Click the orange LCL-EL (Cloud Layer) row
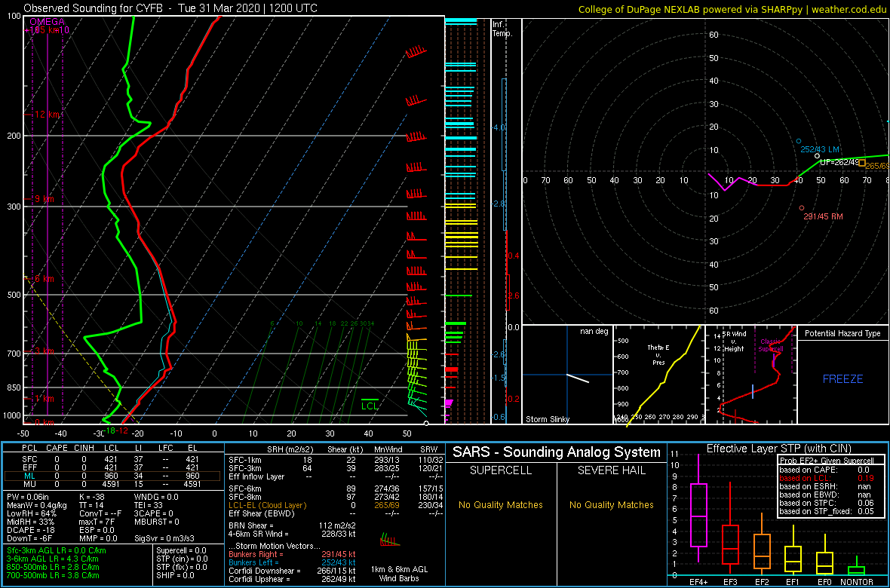This screenshot has height=588, width=890. [x=333, y=505]
